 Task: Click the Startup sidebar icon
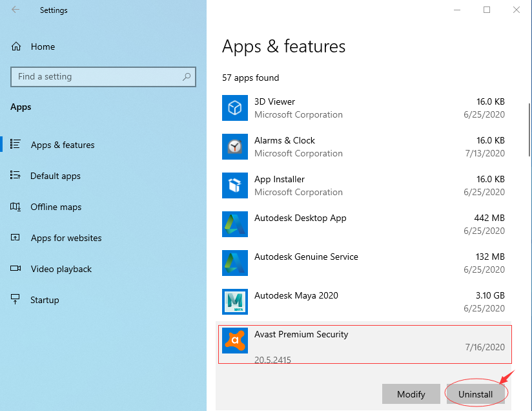pyautogui.click(x=15, y=299)
